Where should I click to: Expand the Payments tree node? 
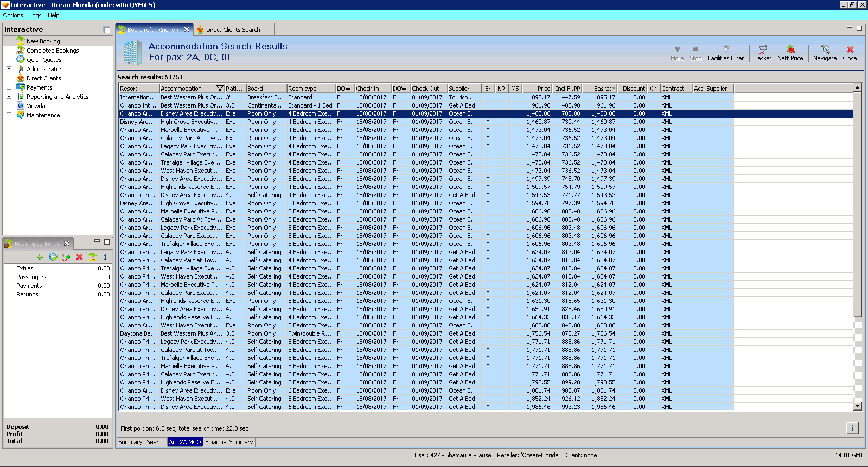pyautogui.click(x=9, y=87)
